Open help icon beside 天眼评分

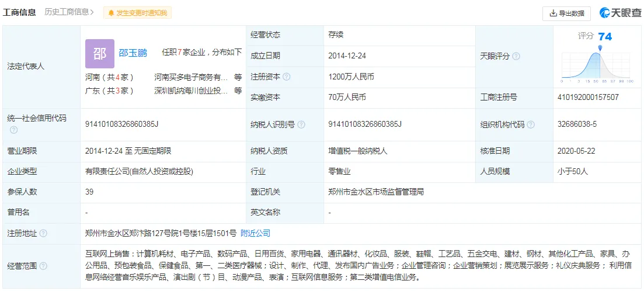tap(516, 56)
